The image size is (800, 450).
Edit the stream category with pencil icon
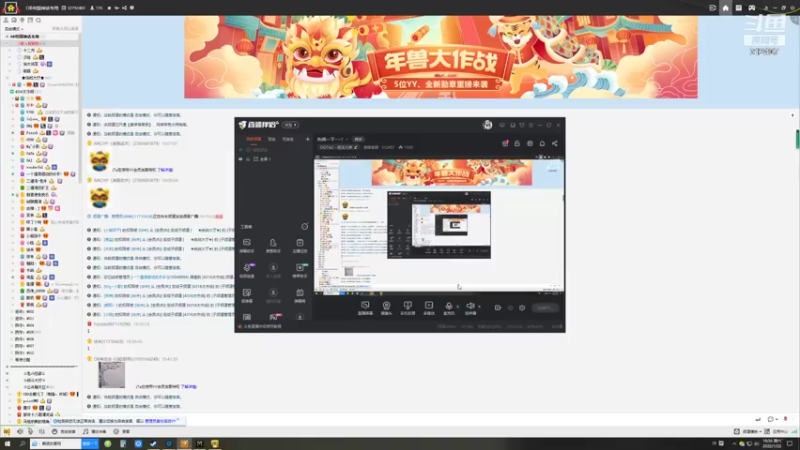coord(356,147)
